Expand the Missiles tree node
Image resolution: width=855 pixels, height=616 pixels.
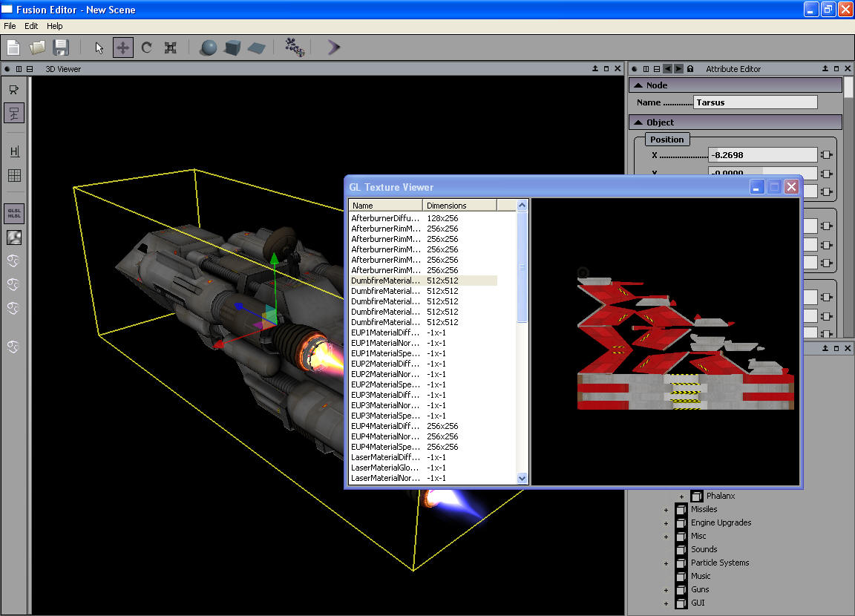666,510
